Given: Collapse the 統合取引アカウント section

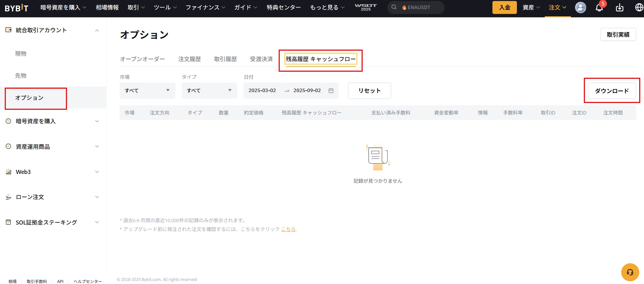Looking at the screenshot, I should click(x=97, y=30).
